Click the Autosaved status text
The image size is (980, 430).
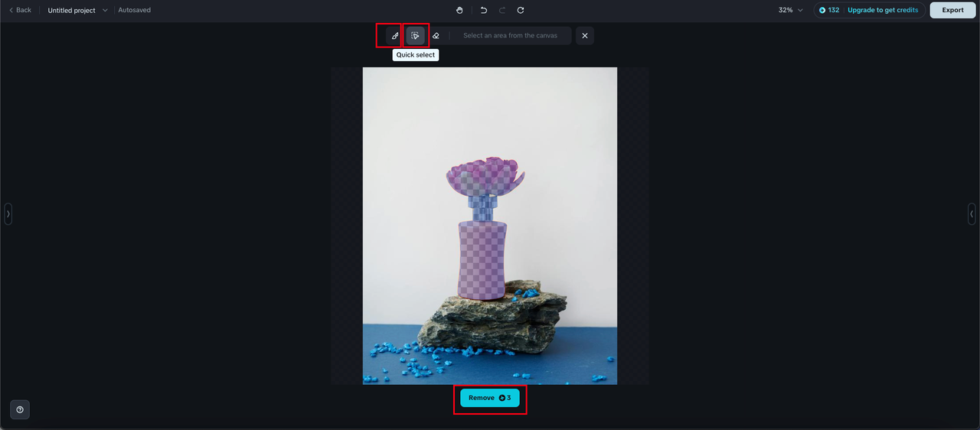pos(135,10)
